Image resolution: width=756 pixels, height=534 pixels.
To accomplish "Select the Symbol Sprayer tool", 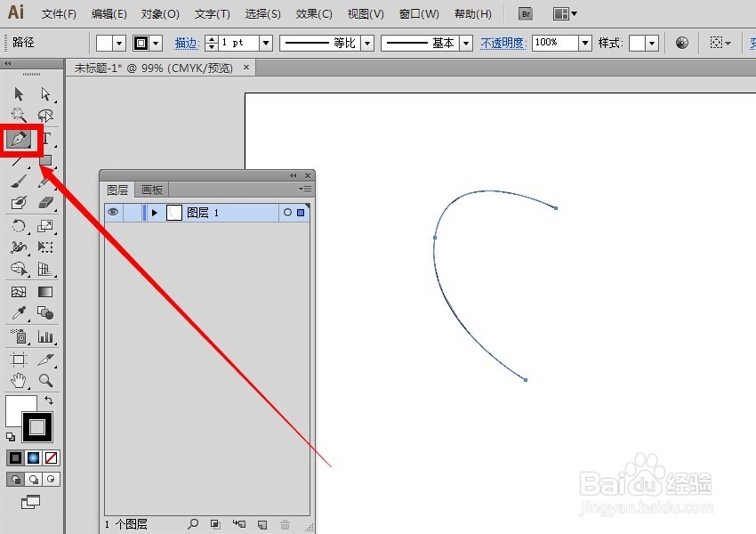I will tap(19, 336).
